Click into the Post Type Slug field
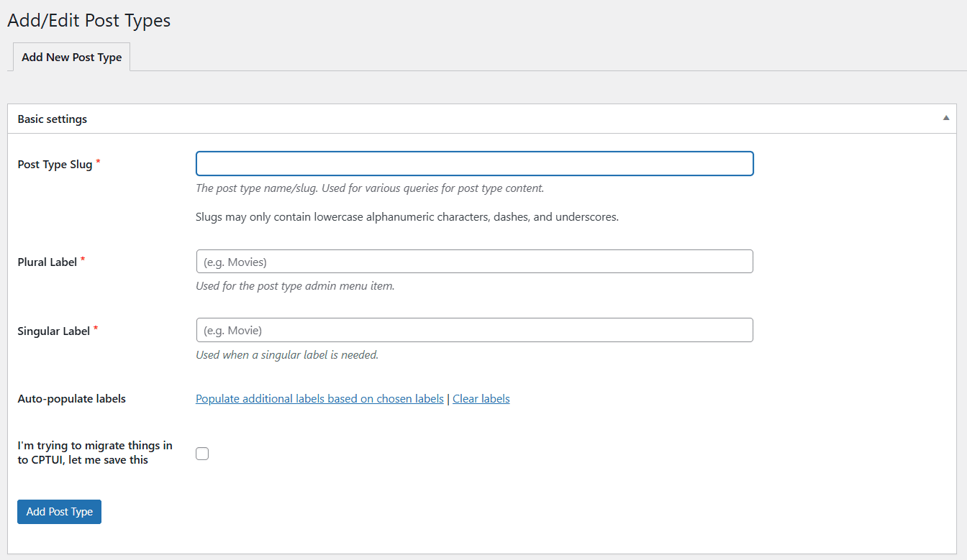This screenshot has width=967, height=560. click(474, 163)
